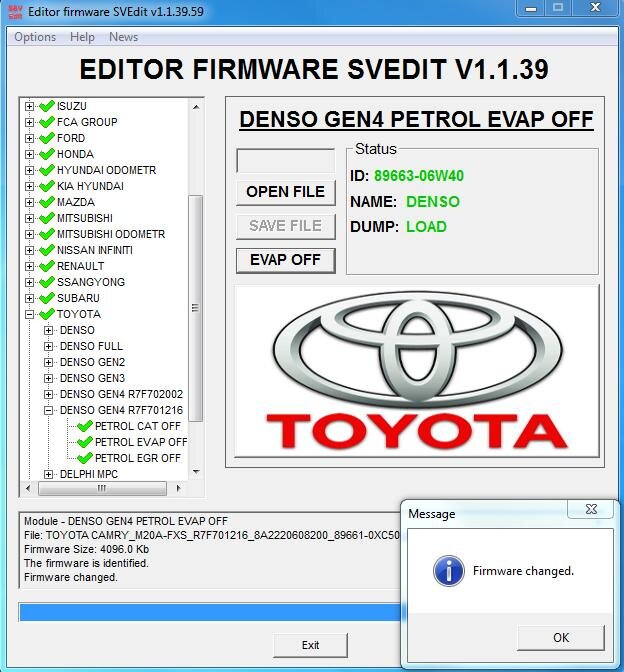This screenshot has width=624, height=672.
Task: Click the ID value 89663-06W40
Action: pyautogui.click(x=419, y=176)
